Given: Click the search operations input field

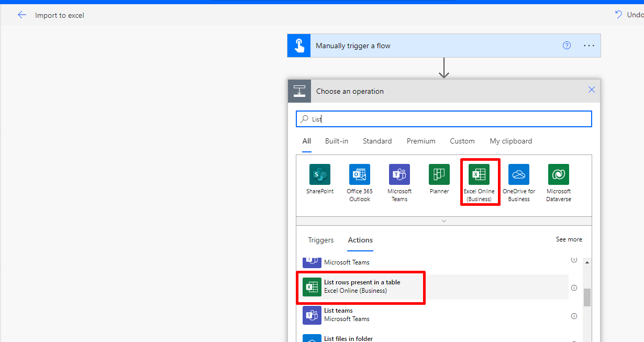Looking at the screenshot, I should tap(444, 119).
